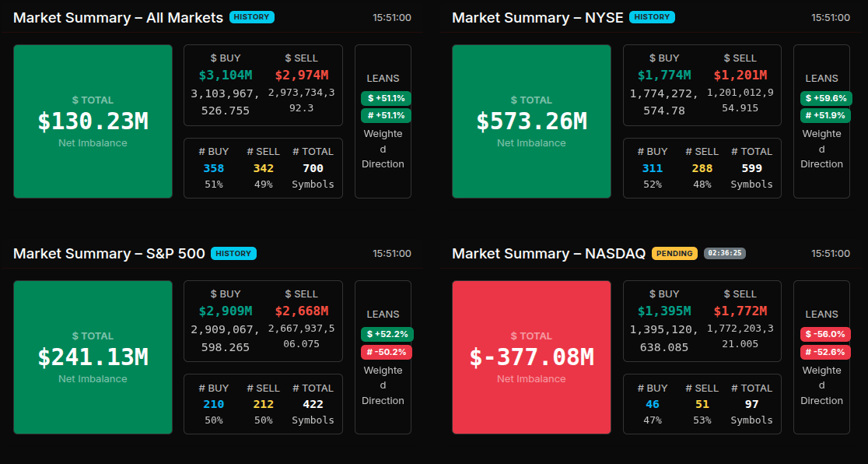Viewport: 868px width, 464px height.
Task: Click the $1,774M buy value
Action: [664, 76]
